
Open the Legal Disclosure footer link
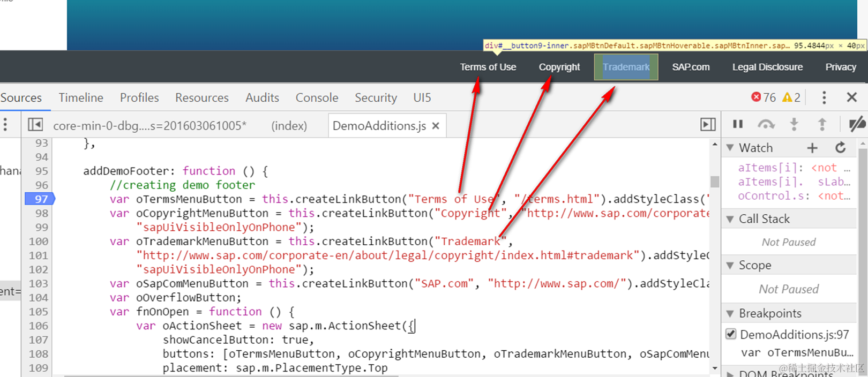click(x=767, y=67)
